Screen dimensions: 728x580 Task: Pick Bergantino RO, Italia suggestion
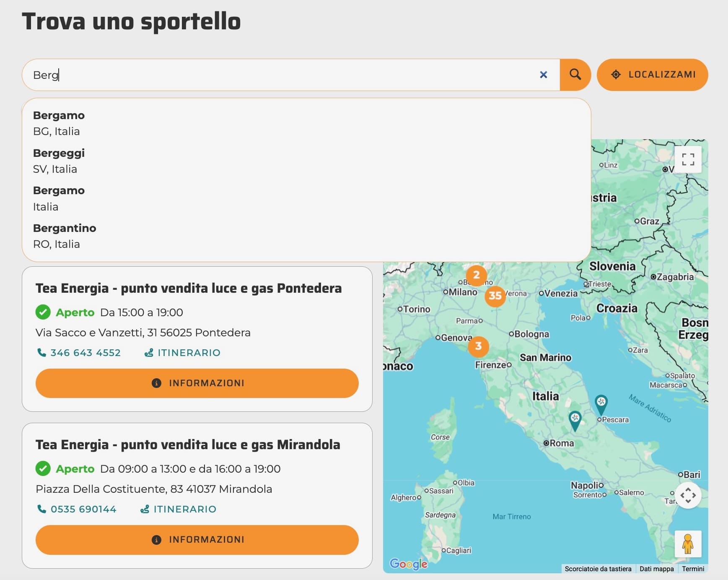coord(64,236)
